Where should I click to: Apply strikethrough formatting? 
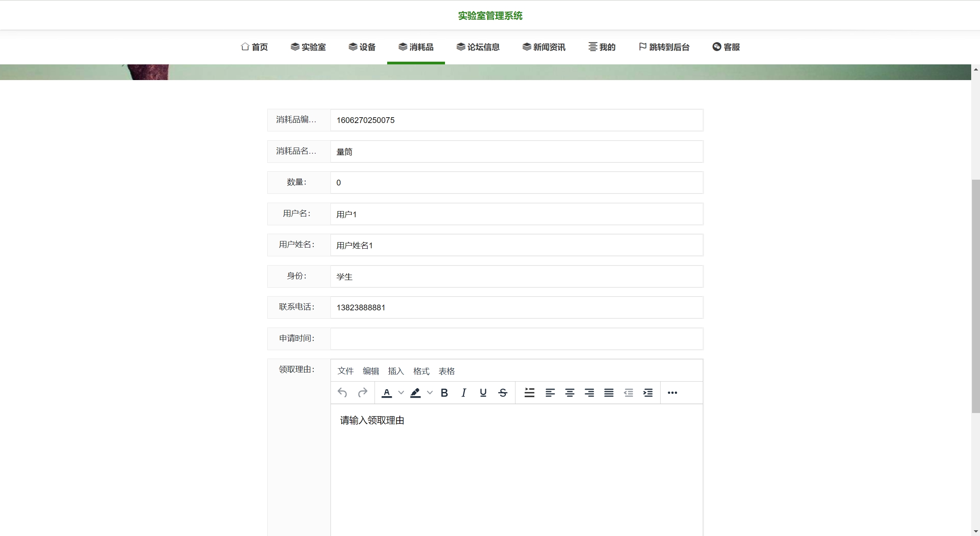pos(503,393)
